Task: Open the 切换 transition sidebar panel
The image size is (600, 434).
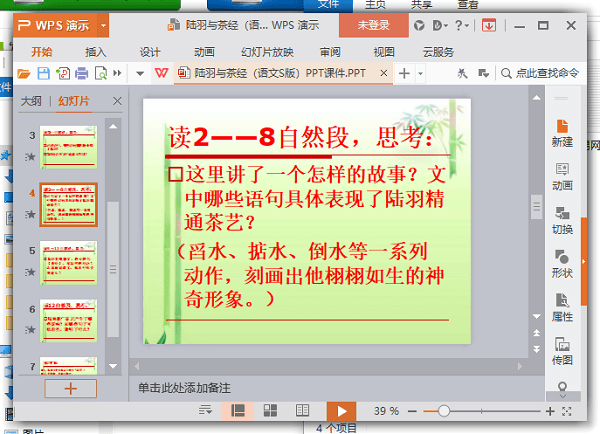Action: (562, 221)
